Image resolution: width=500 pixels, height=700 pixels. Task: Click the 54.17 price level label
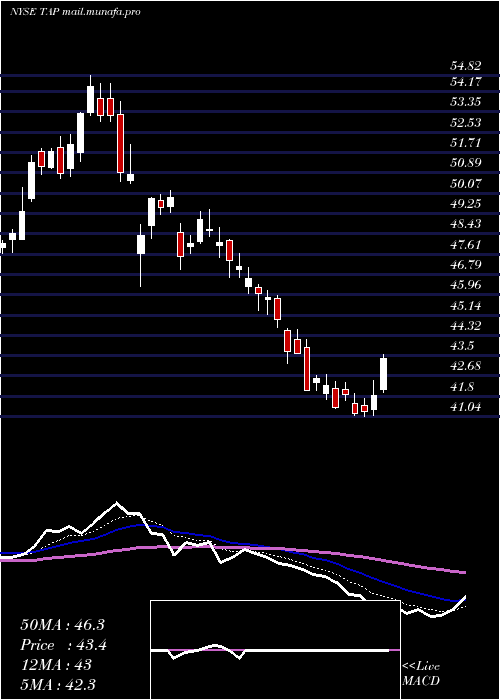click(466, 82)
